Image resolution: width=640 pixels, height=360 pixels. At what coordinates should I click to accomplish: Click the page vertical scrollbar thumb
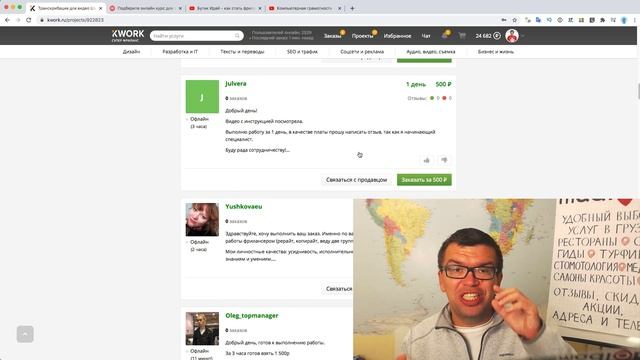pos(638,91)
